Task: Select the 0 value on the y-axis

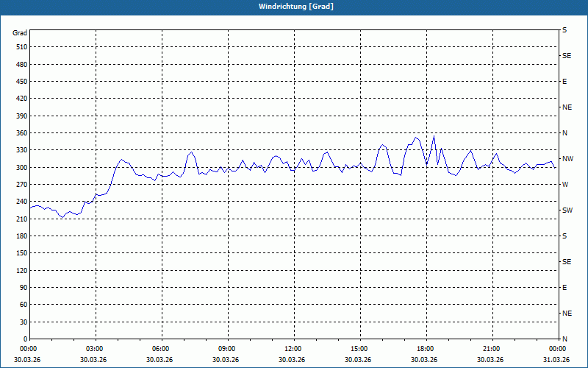Action: (24, 339)
